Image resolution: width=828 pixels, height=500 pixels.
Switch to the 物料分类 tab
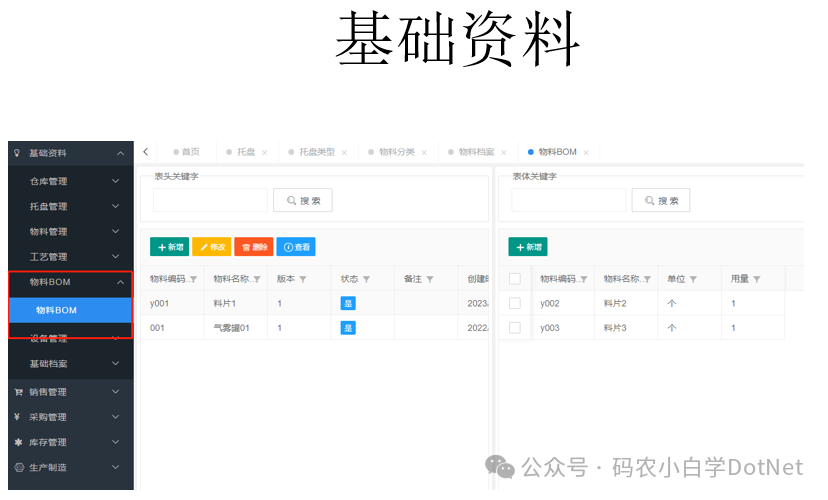(x=397, y=153)
